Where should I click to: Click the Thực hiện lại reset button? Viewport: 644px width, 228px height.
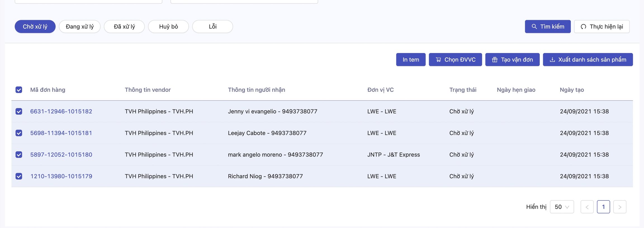[x=602, y=27]
